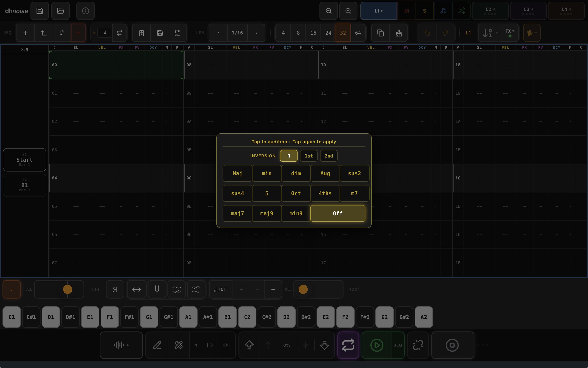
Task: Click the backspace delete icon
Action: click(226, 345)
